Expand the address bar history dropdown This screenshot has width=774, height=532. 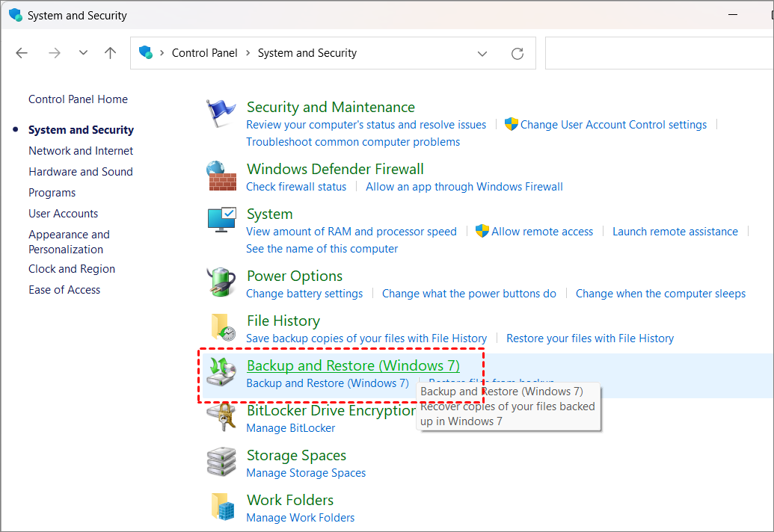point(482,54)
